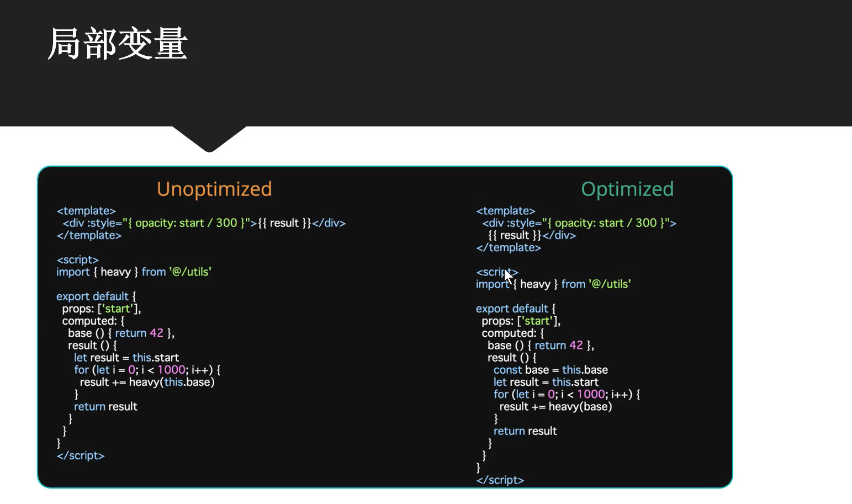Click the green Optimized heading
852x504 pixels.
pyautogui.click(x=627, y=189)
